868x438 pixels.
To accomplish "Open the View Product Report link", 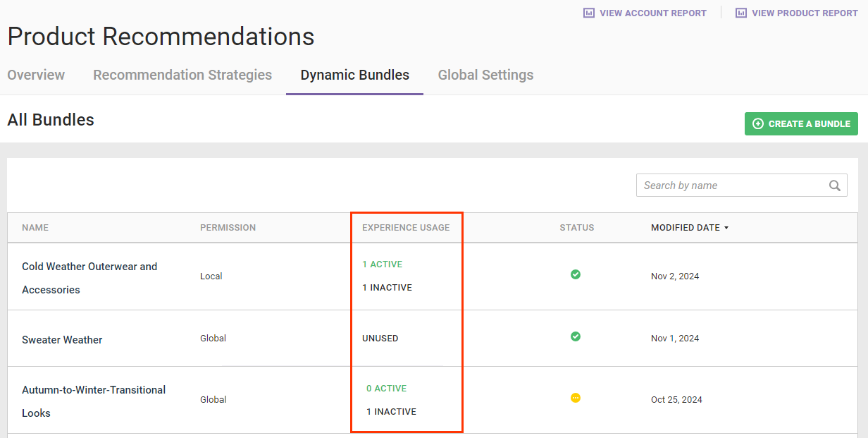I will [x=805, y=13].
